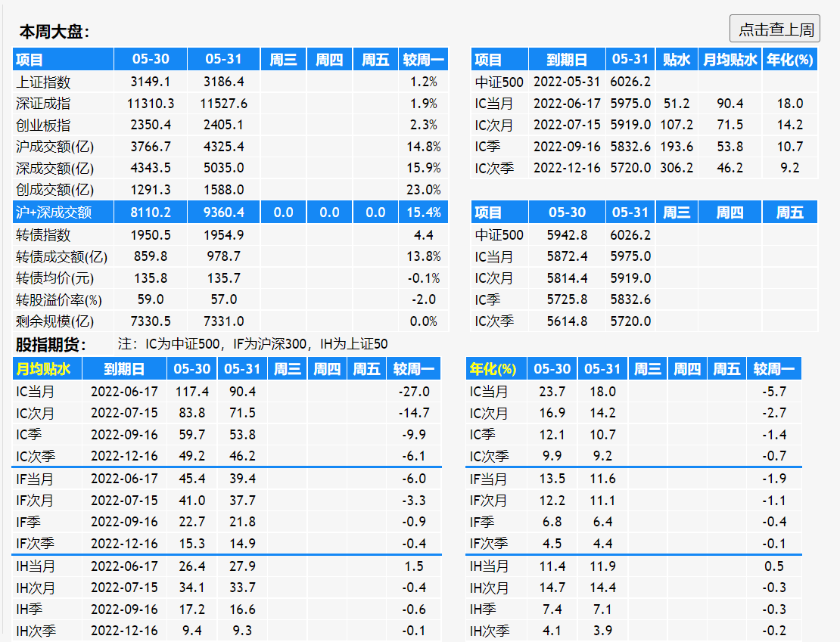Click 上证指数 05-31 value 3186.4

[223, 82]
